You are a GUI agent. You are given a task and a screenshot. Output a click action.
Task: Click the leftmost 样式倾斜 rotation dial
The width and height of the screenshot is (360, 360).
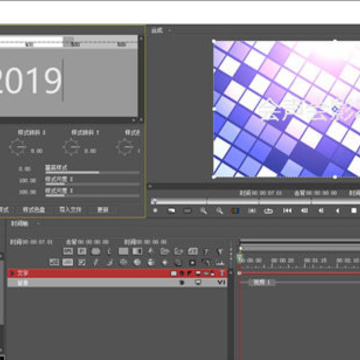pyautogui.click(x=18, y=147)
